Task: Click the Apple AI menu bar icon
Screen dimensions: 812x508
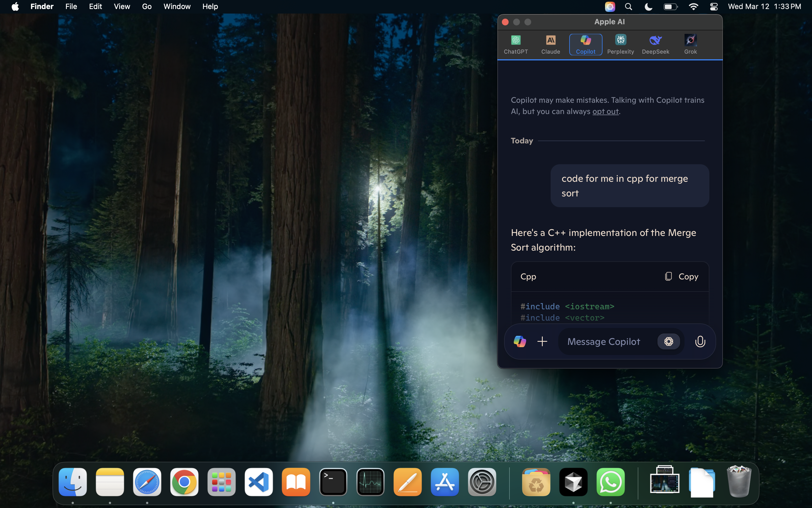Action: pos(610,7)
